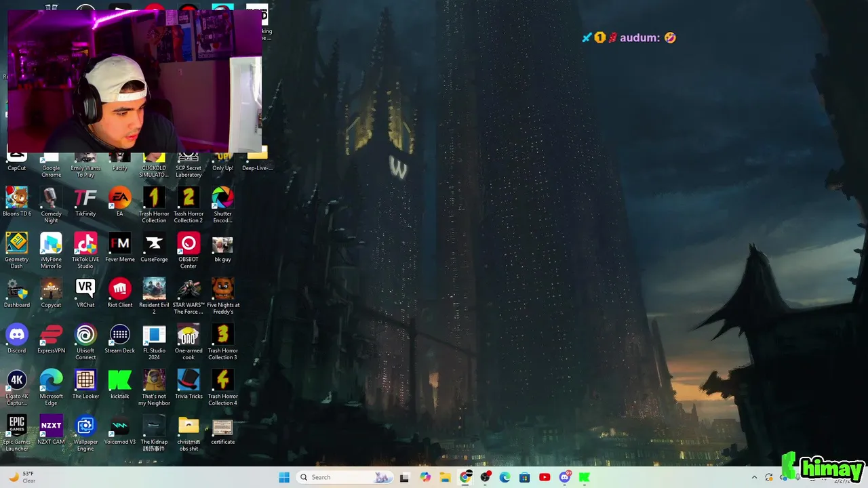
Task: Select the Trash Horror Collection icon
Action: point(154,198)
